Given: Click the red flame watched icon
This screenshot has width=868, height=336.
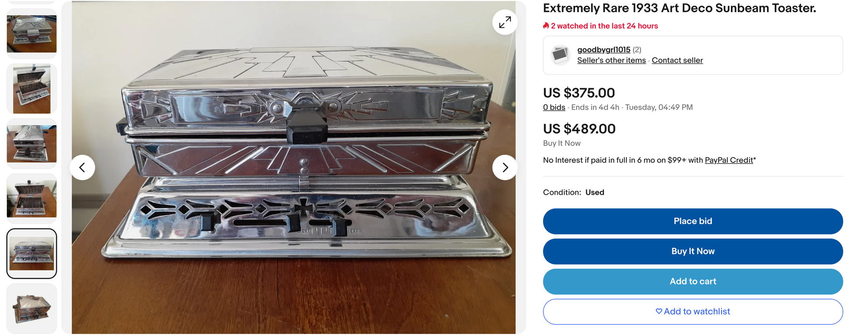Looking at the screenshot, I should (x=546, y=26).
